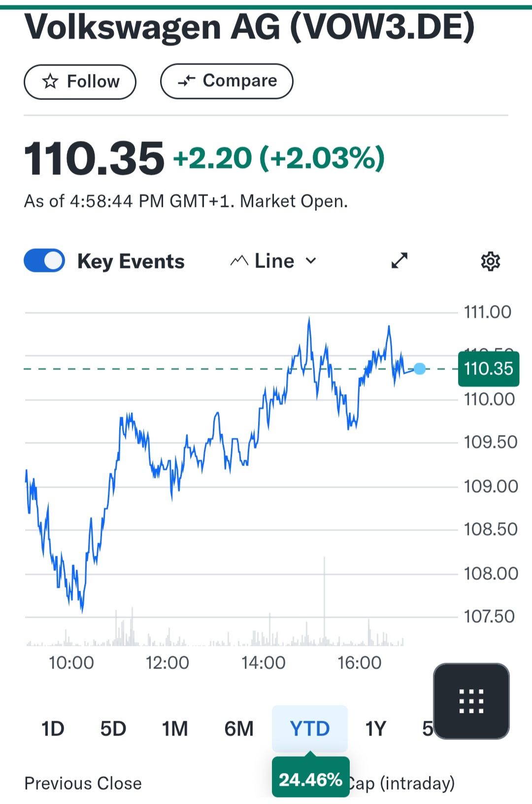
Task: Click the compare arrows icon
Action: click(187, 81)
